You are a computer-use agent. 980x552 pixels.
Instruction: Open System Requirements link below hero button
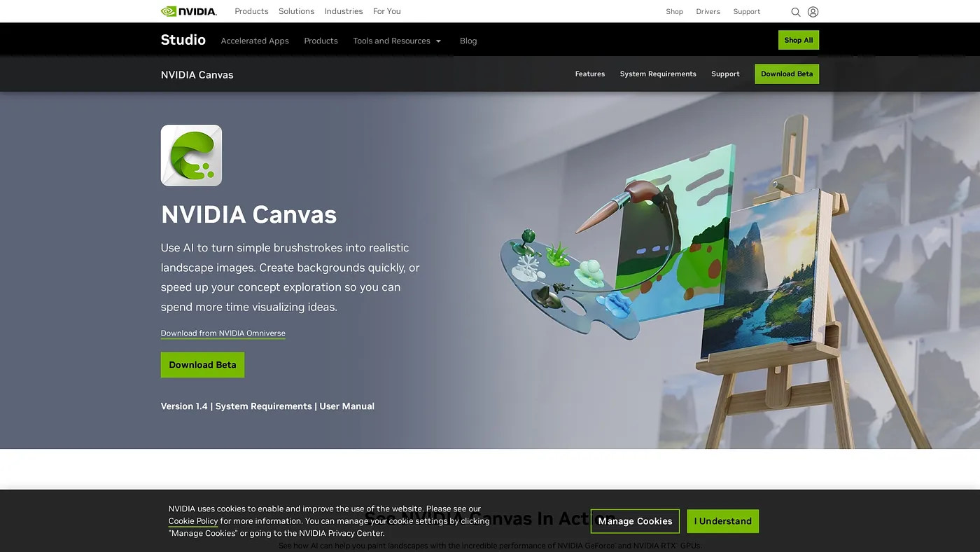pos(263,406)
